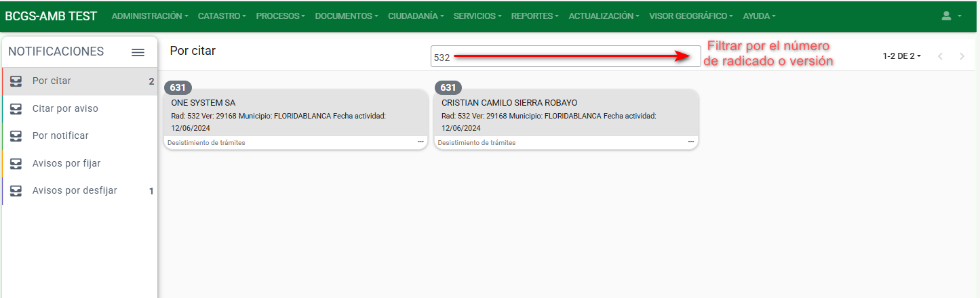Click the BCGS-AMB TEST brand title
Image resolution: width=980 pixels, height=298 pixels.
(51, 16)
